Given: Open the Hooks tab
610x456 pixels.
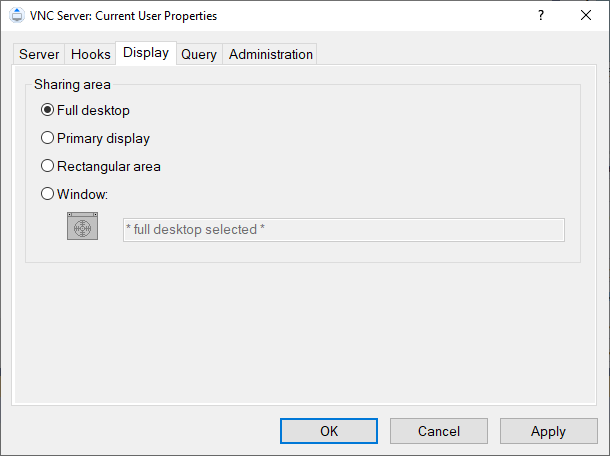Looking at the screenshot, I should (91, 54).
